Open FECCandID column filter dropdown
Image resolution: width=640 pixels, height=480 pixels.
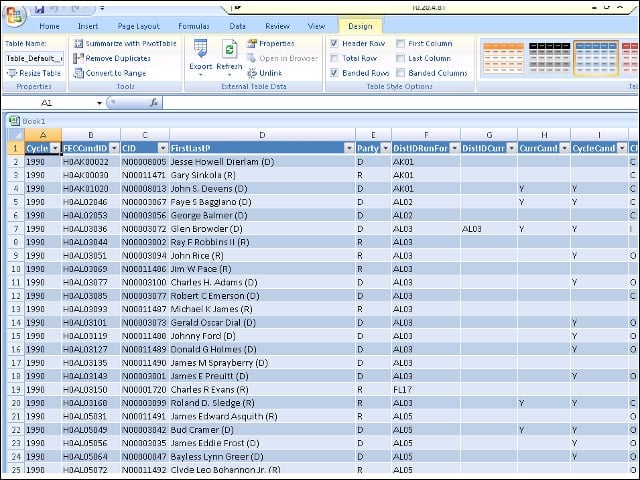point(114,148)
